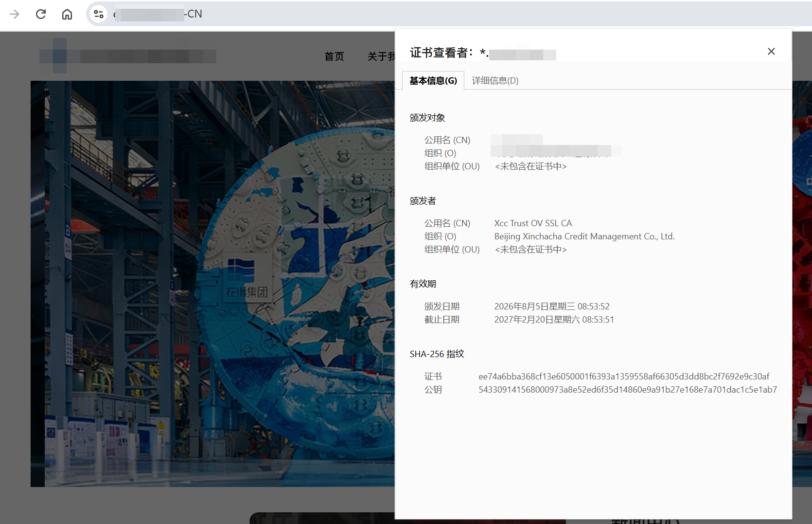This screenshot has width=812, height=524.
Task: Click the 颁发者 section heading
Action: 423,201
